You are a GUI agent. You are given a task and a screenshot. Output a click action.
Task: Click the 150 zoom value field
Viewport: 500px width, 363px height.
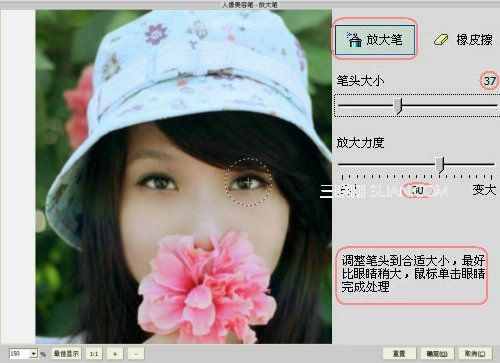(20, 354)
